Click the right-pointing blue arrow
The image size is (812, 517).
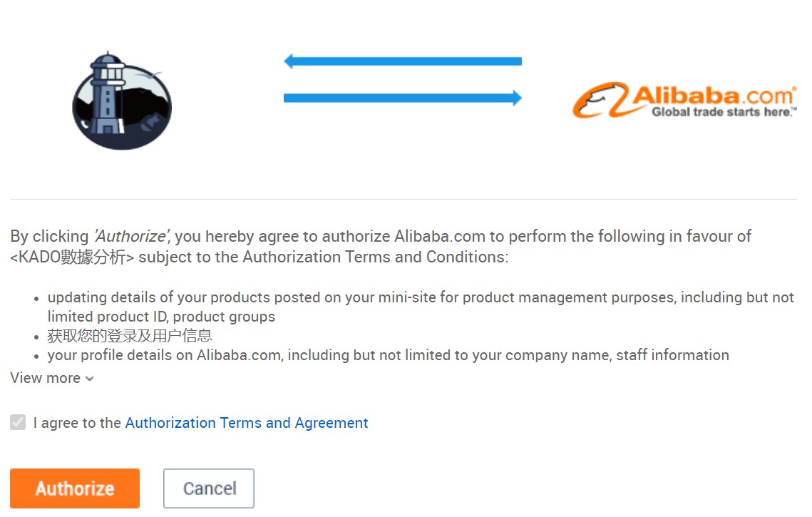click(x=403, y=98)
